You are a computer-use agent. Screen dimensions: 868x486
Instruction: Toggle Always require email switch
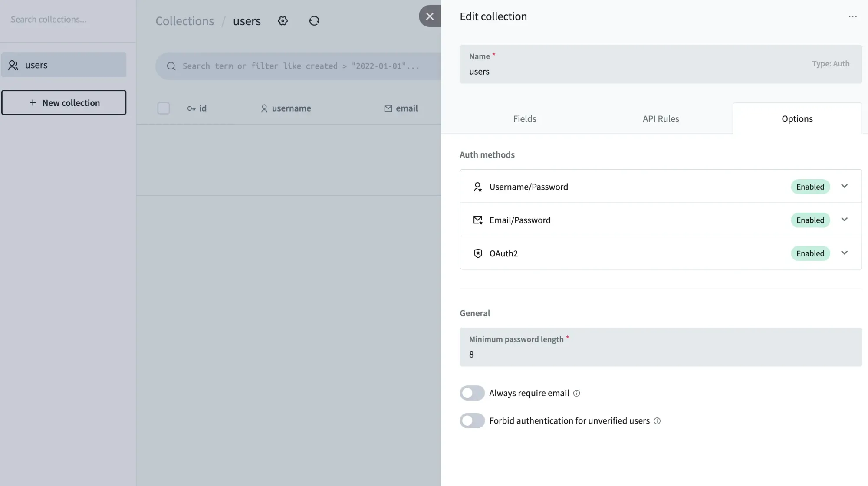point(472,393)
